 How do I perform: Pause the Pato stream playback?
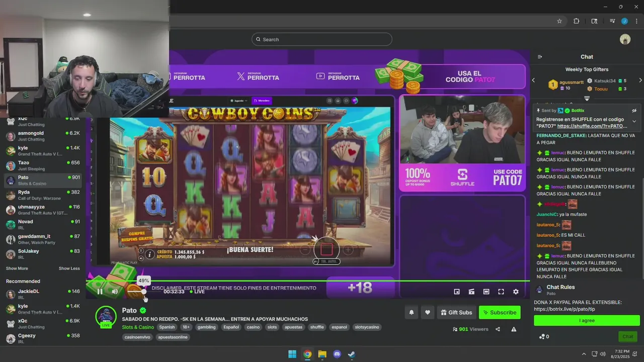tap(100, 292)
